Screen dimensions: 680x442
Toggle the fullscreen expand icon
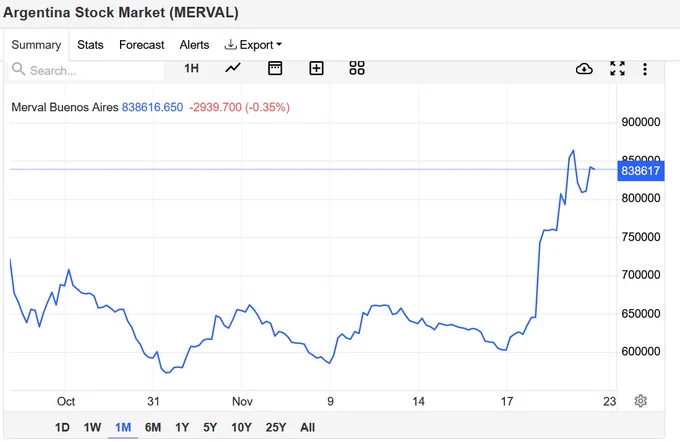pyautogui.click(x=617, y=69)
